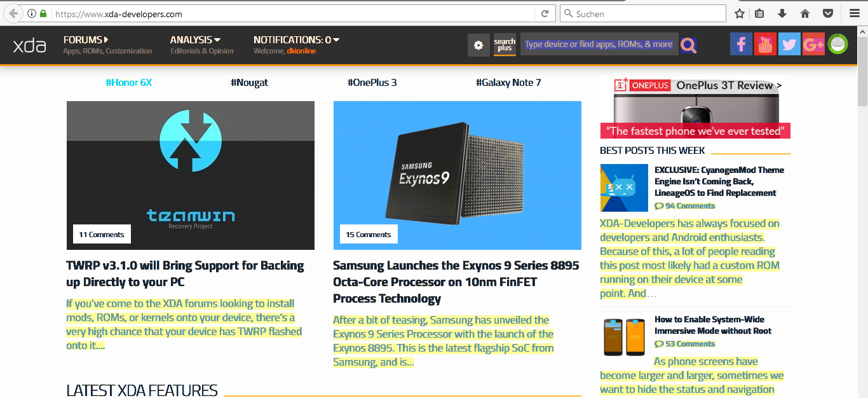Open the dkionline username link
Screen dimensions: 868x398
click(301, 51)
